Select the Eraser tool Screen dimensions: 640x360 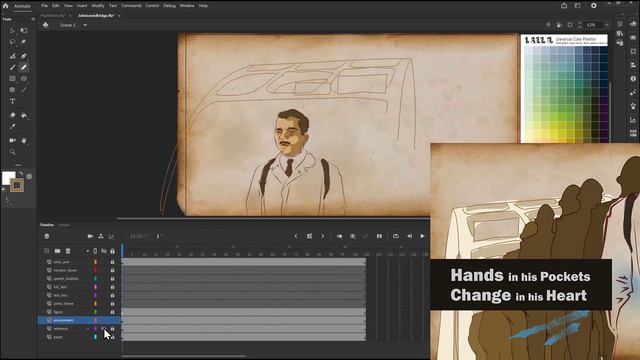pos(12,116)
